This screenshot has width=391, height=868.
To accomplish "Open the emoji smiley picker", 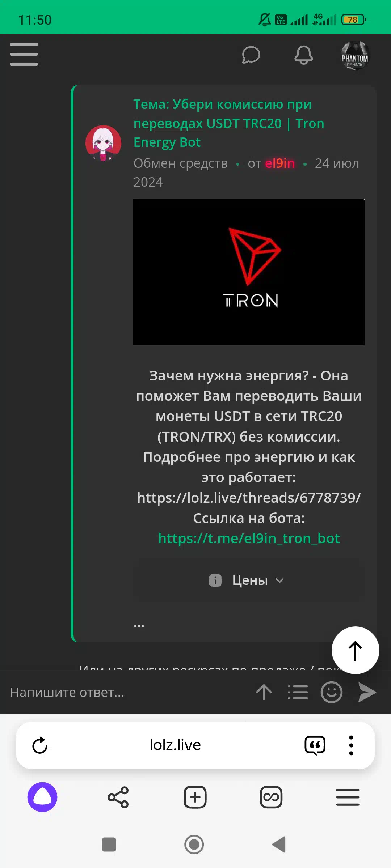I will tap(331, 692).
